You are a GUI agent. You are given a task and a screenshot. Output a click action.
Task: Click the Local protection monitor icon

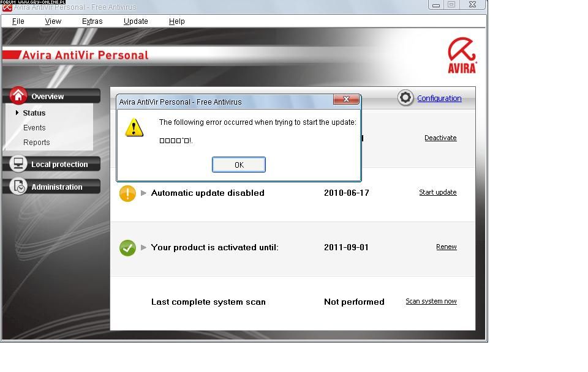(x=18, y=164)
